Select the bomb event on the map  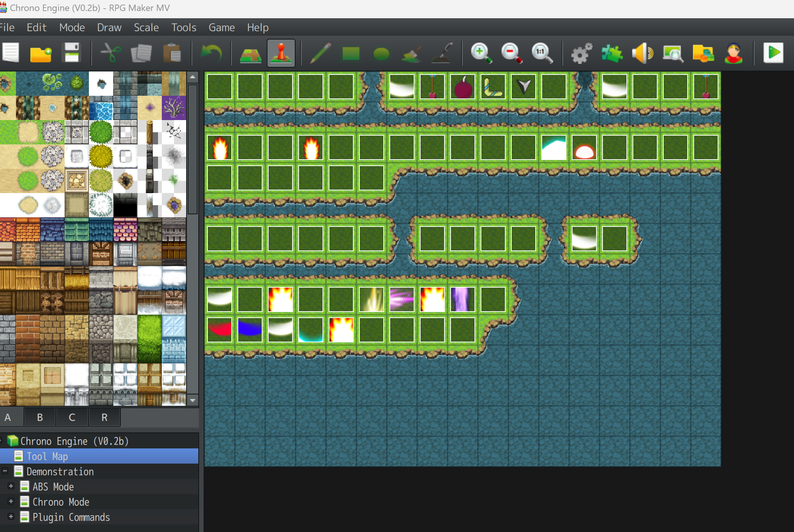click(463, 87)
